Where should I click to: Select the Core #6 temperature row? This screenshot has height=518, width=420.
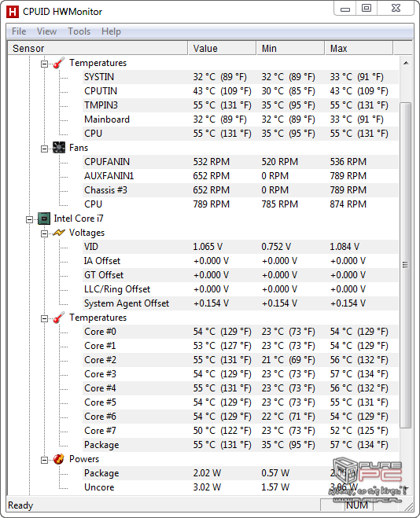click(x=240, y=417)
